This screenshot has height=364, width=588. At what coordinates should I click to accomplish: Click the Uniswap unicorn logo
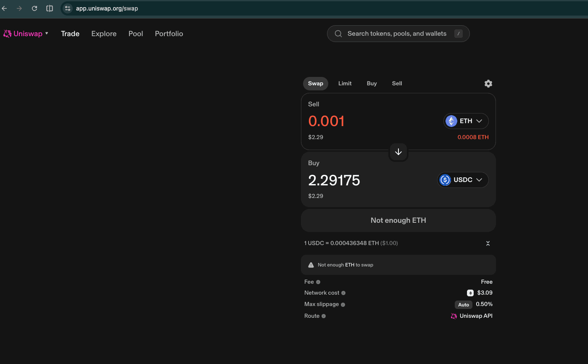7,34
